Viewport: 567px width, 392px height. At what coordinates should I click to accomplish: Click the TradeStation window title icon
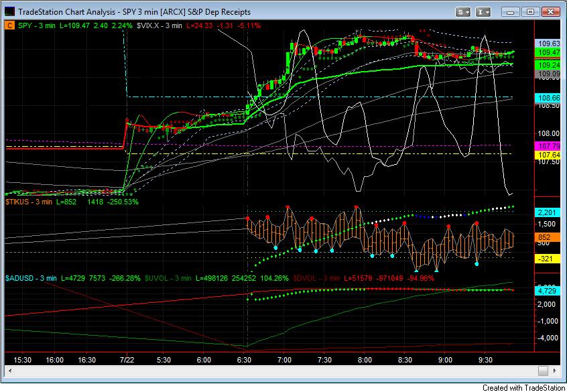click(x=9, y=11)
